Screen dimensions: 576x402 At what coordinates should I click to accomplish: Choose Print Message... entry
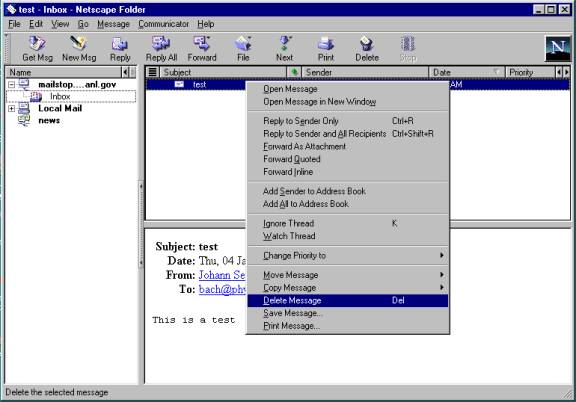tap(348, 326)
